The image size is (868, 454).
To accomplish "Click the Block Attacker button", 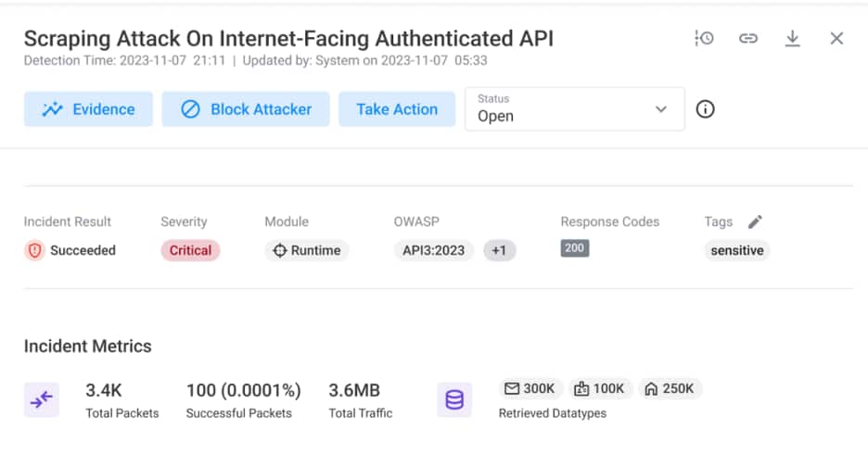I will tap(246, 109).
